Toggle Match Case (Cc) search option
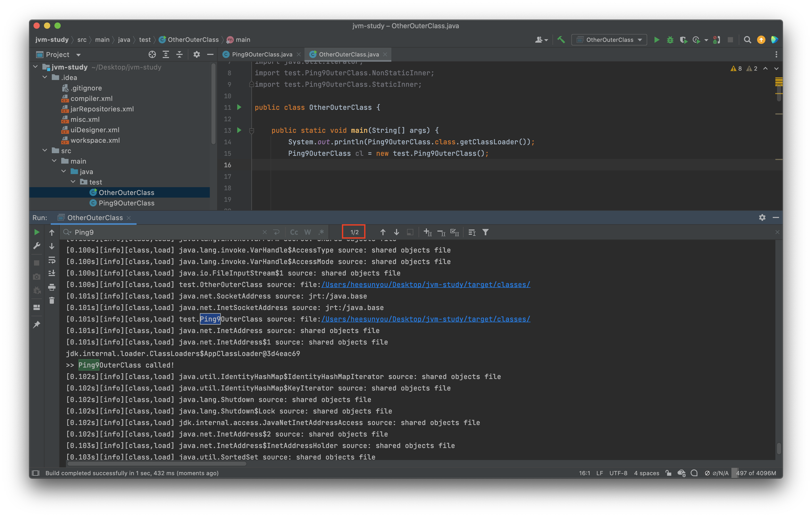812x517 pixels. point(294,232)
